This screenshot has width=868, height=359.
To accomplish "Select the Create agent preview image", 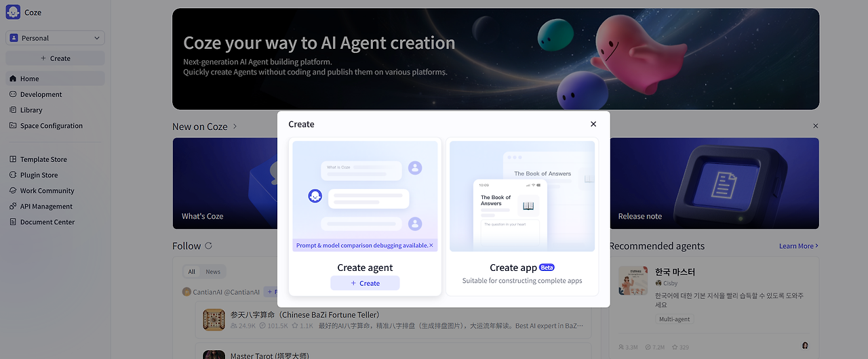I will point(365,196).
